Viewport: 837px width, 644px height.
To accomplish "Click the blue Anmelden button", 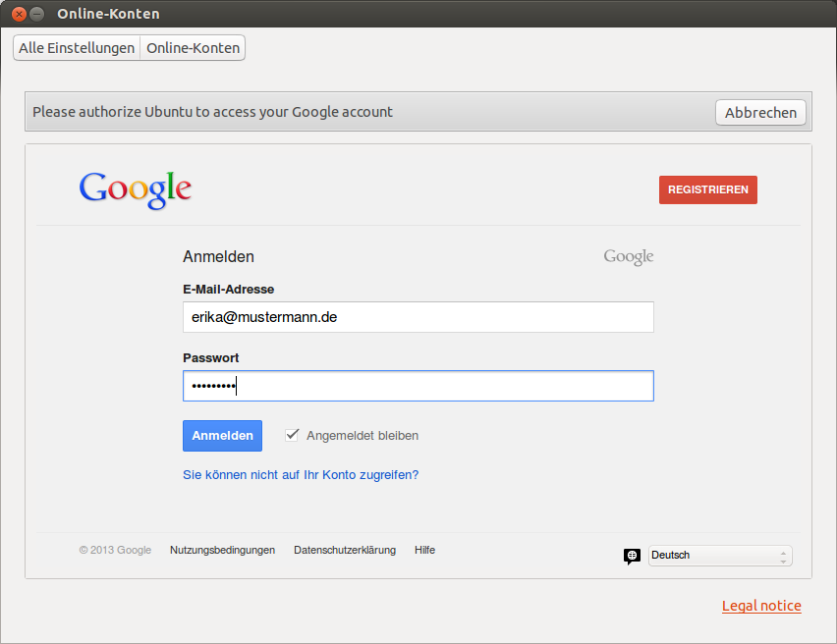I will (x=222, y=436).
